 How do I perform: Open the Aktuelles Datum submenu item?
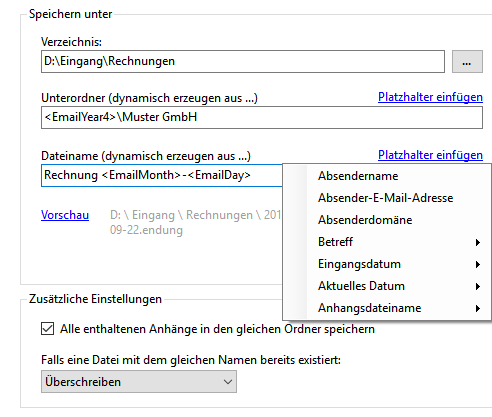tap(387, 286)
